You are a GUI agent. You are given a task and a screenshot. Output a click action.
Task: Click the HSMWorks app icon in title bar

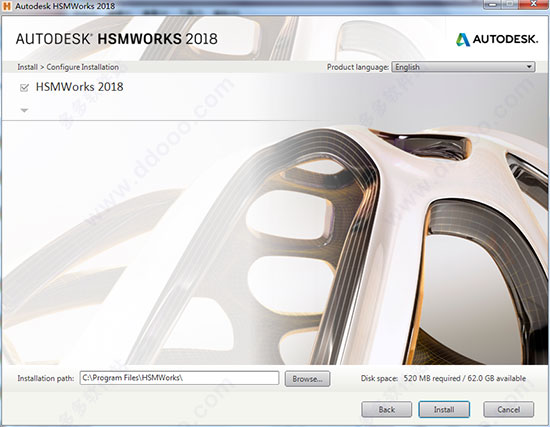click(x=7, y=6)
